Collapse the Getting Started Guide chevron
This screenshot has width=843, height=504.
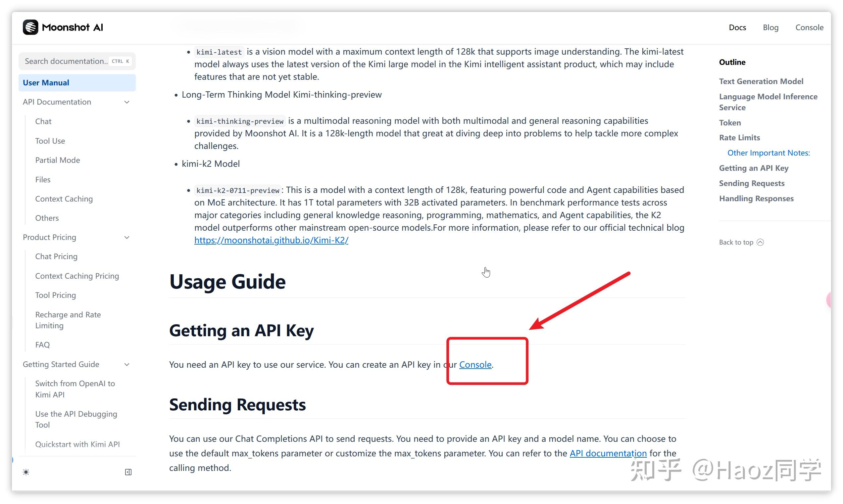pos(127,364)
